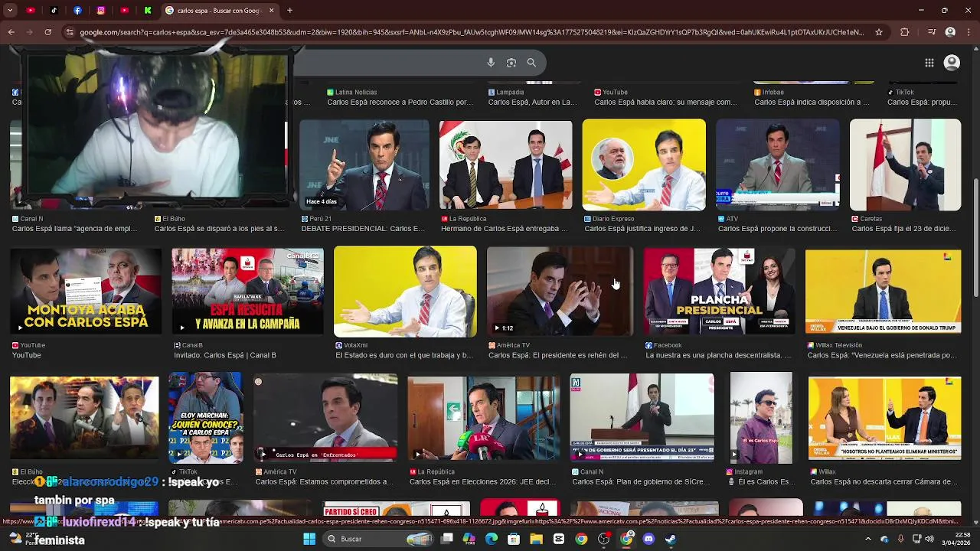Open 'Invitado: Carlos Espá | Canal B' link
Image resolution: width=980 pixels, height=551 pixels.
(225, 355)
